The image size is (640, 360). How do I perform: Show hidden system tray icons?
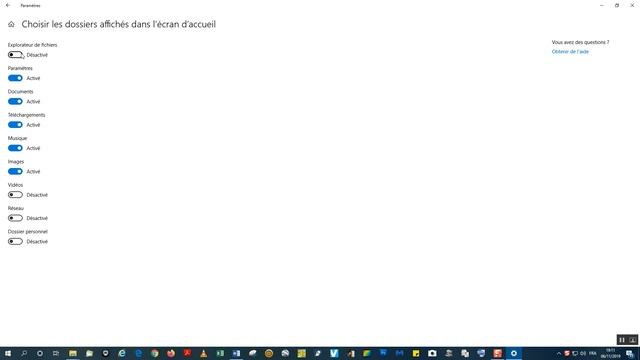559,353
